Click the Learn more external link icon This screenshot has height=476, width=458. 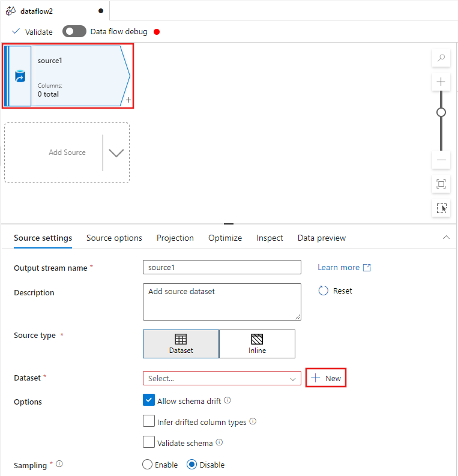[367, 268]
